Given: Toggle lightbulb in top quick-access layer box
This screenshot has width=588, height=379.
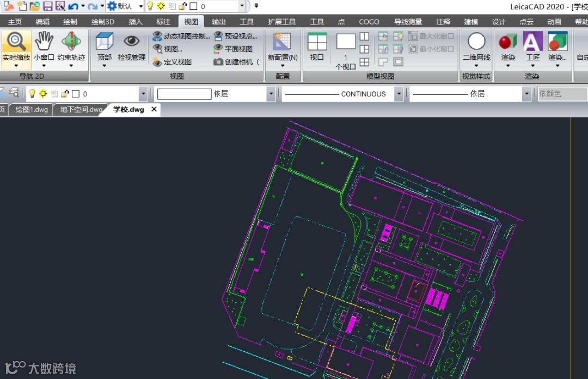Looking at the screenshot, I should coord(150,6).
